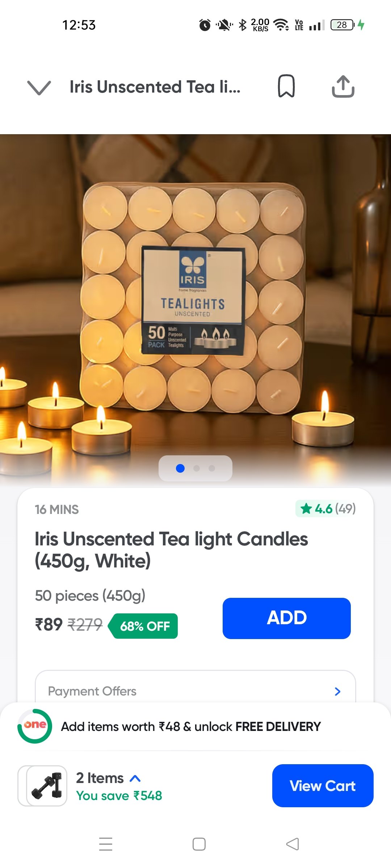Tap the 68% OFF discount tag
The width and height of the screenshot is (391, 868).
144,626
